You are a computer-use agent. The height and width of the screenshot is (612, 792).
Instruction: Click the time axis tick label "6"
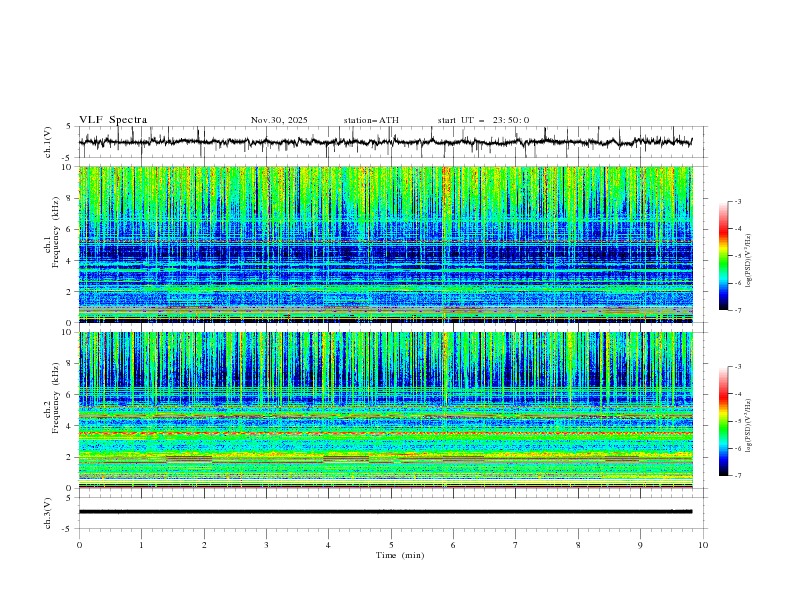pyautogui.click(x=453, y=545)
